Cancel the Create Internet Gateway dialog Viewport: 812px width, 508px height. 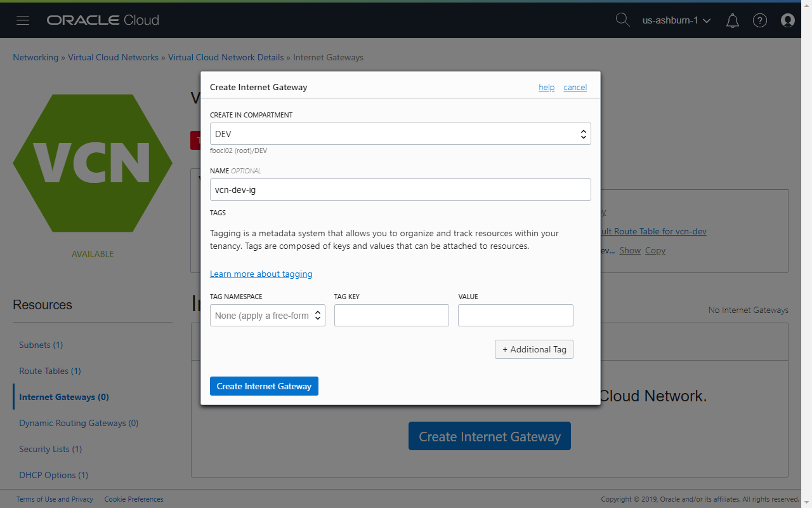(x=575, y=87)
